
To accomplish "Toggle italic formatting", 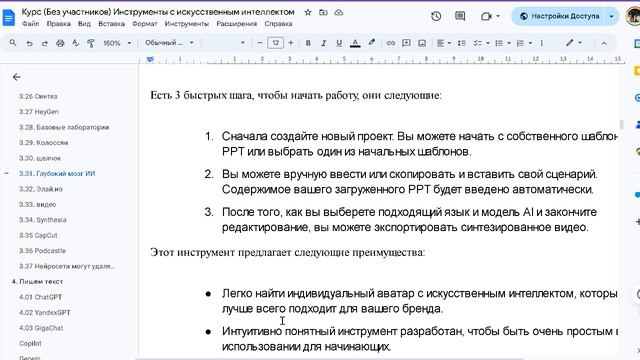I will pyautogui.click(x=324, y=43).
